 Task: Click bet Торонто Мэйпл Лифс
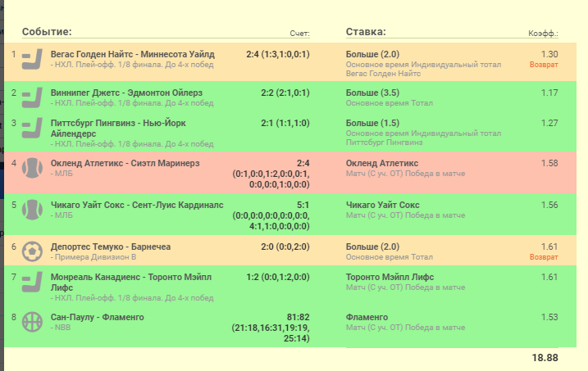[390, 277]
